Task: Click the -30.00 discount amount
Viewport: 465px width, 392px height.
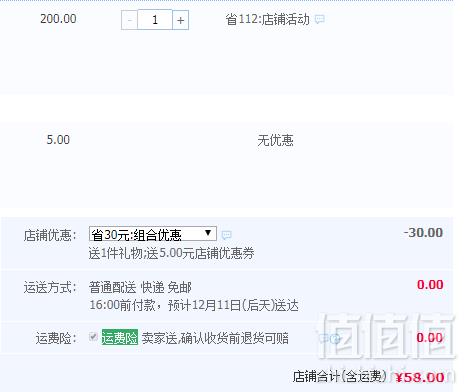Action: pyautogui.click(x=423, y=233)
